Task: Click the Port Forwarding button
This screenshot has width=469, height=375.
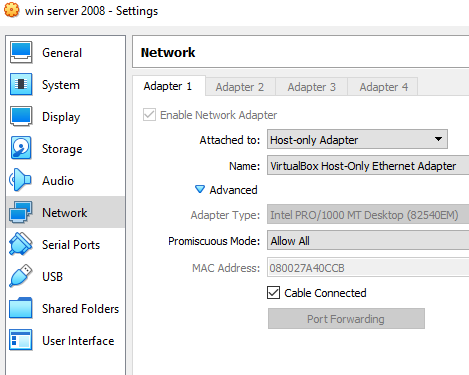Action: click(x=346, y=319)
